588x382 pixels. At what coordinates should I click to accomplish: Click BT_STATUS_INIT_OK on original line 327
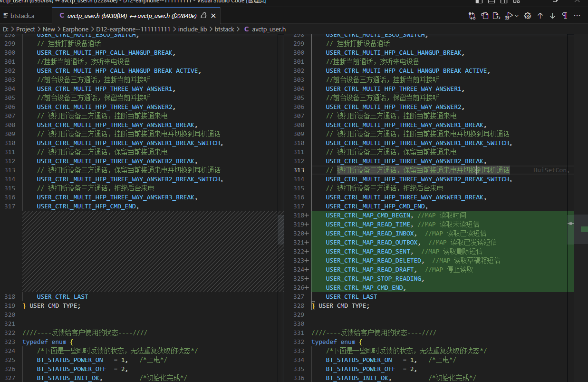point(68,378)
